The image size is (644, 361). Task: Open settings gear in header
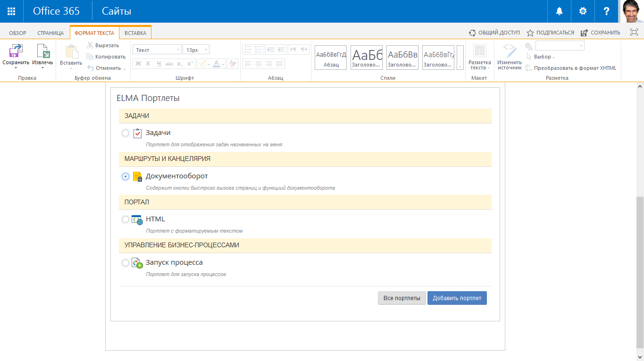(x=583, y=11)
